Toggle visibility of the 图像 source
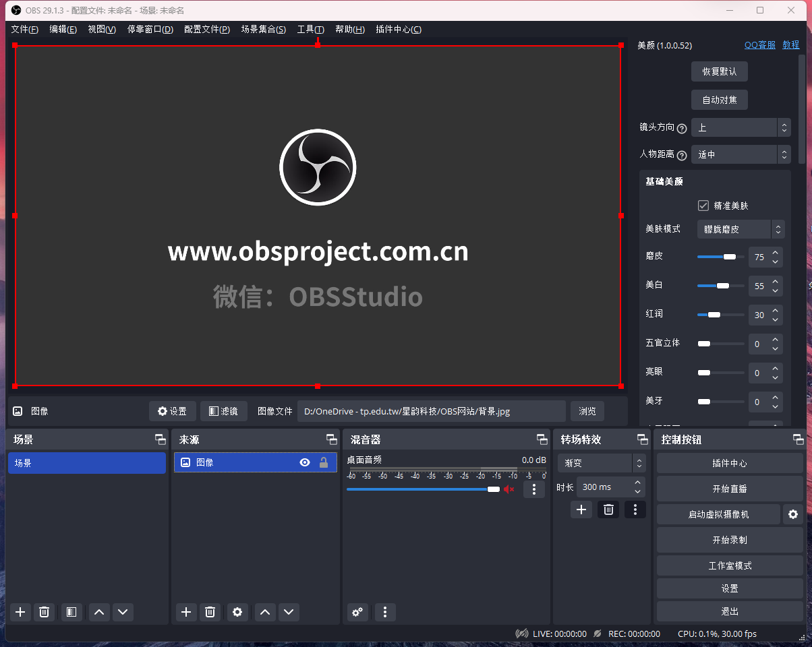812x647 pixels. pyautogui.click(x=305, y=462)
